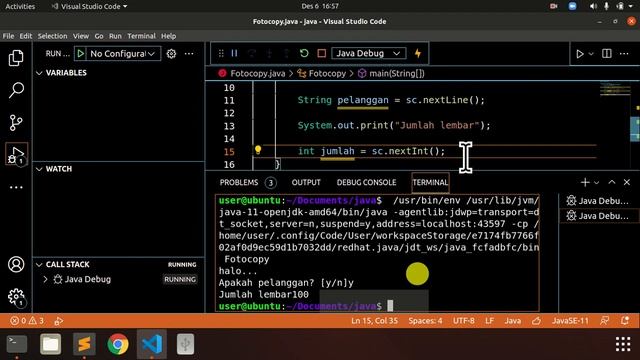Open Chrome from the Ubuntu dock
The width and height of the screenshot is (640, 360).
tap(118, 344)
